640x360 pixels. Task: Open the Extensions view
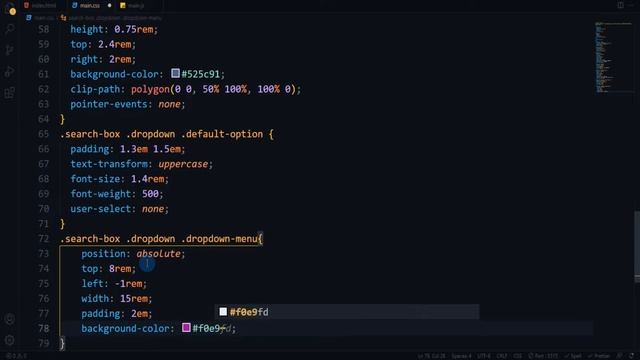[x=10, y=93]
